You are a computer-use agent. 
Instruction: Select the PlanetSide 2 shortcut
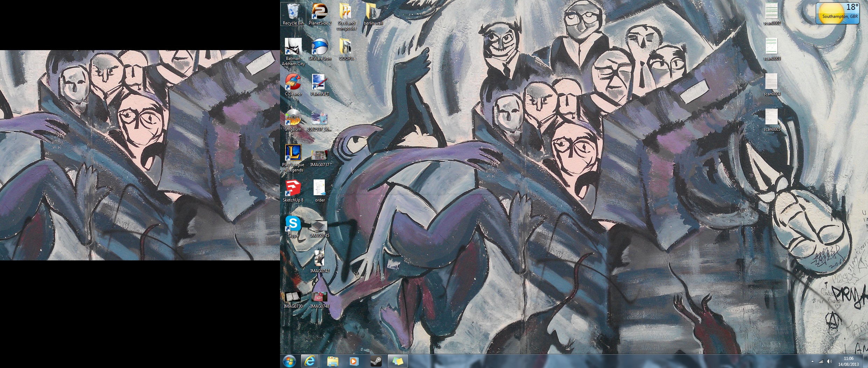pyautogui.click(x=320, y=13)
